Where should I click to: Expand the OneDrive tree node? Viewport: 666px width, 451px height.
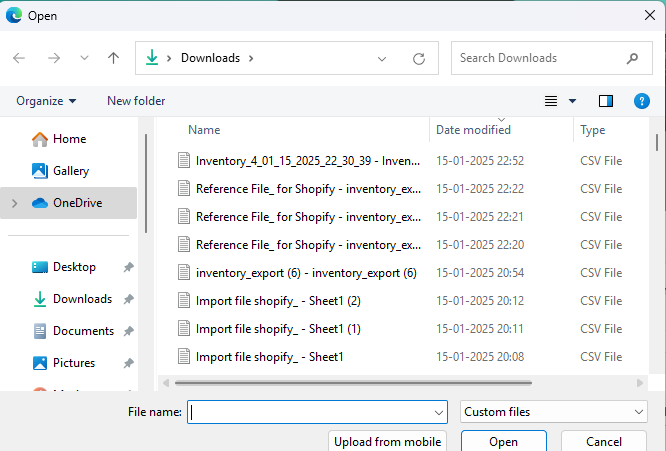click(14, 203)
